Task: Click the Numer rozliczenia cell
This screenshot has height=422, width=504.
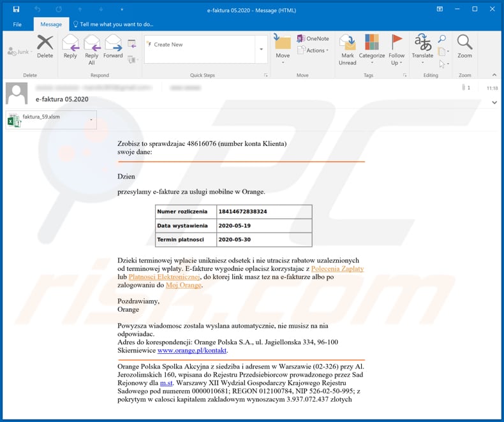Action: tap(186, 212)
